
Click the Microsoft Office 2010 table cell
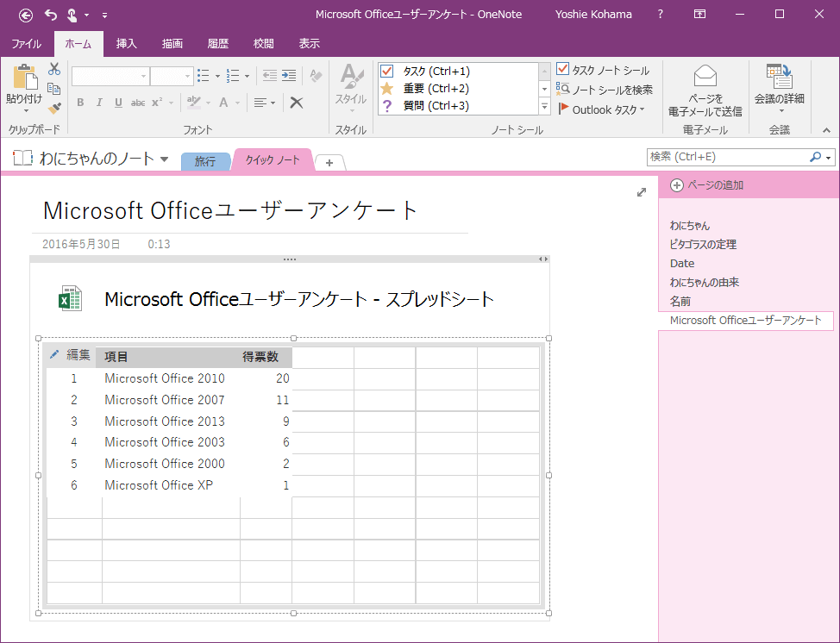tap(165, 378)
